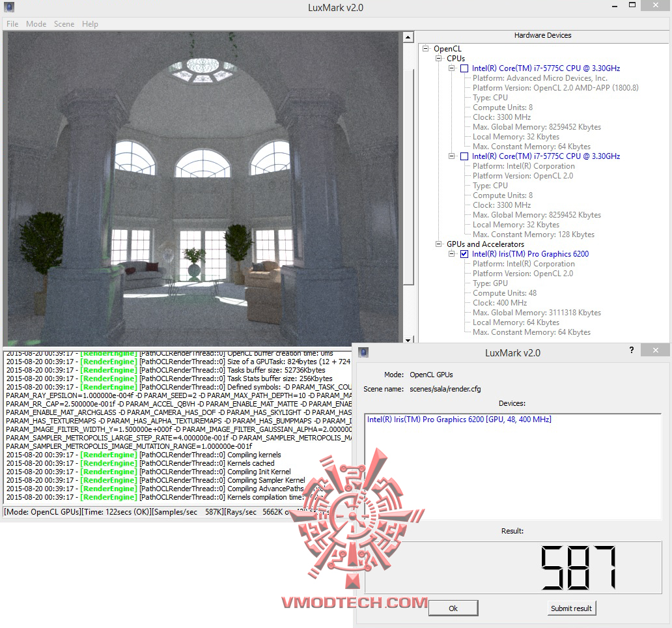Maximize the main LuxMark window
Screen dimensions: 672x628
pos(632,5)
